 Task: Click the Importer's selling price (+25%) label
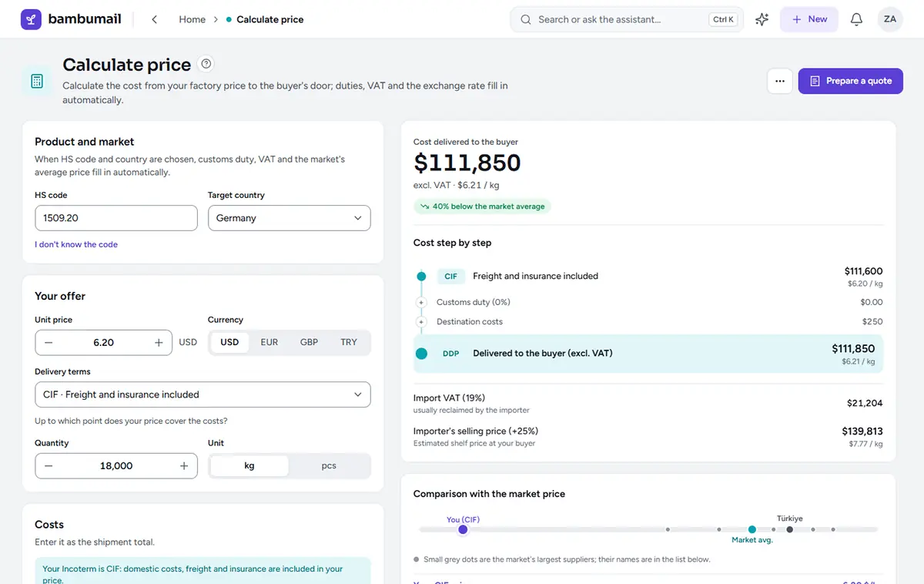476,431
